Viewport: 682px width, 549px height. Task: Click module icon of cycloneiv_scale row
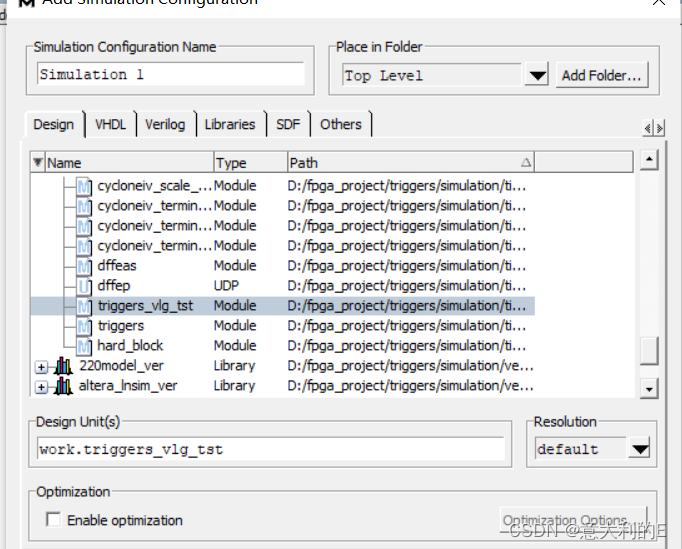click(x=84, y=186)
